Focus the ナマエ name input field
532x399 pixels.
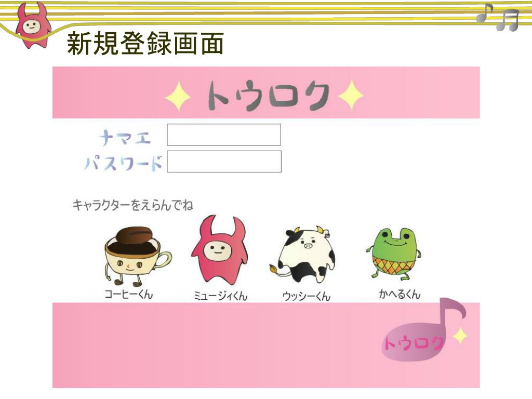pyautogui.click(x=224, y=135)
